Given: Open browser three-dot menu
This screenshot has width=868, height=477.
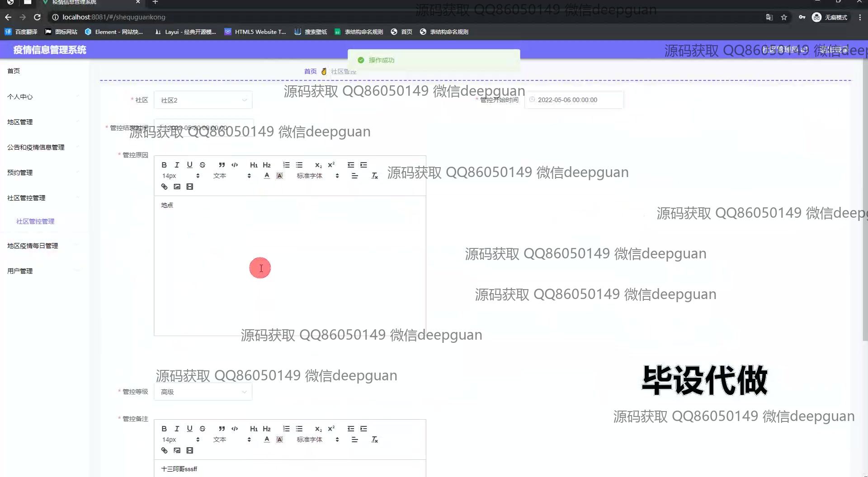Looking at the screenshot, I should pos(860,17).
